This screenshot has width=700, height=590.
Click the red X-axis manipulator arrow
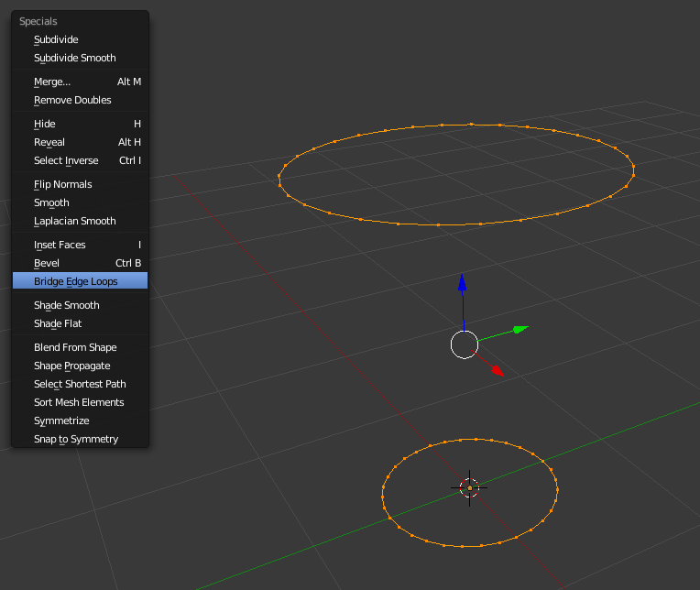(498, 370)
